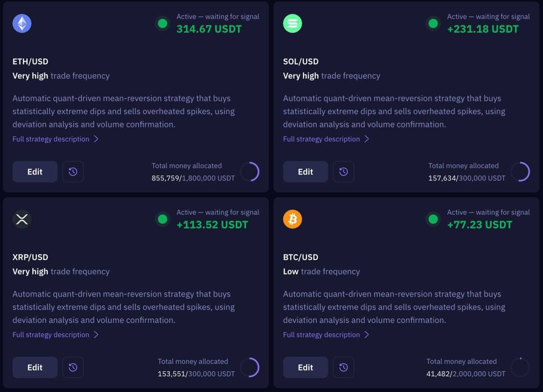Screen dimensions: 543x392
Task: Click the XRP/USD +113.52 USDT profit value
Action: (x=212, y=225)
